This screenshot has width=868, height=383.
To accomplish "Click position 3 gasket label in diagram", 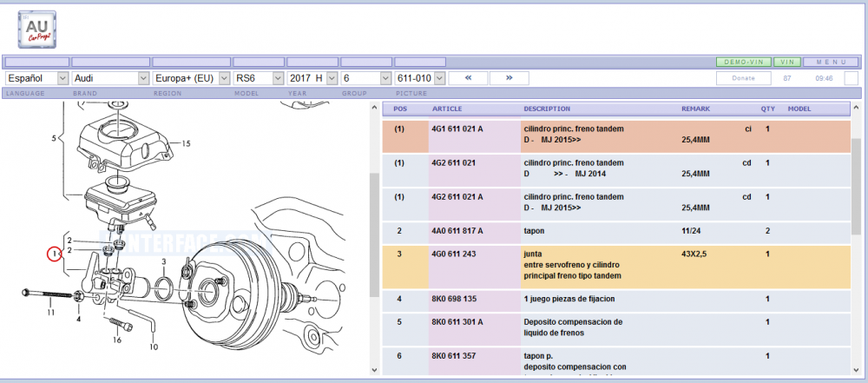I will coord(163,261).
